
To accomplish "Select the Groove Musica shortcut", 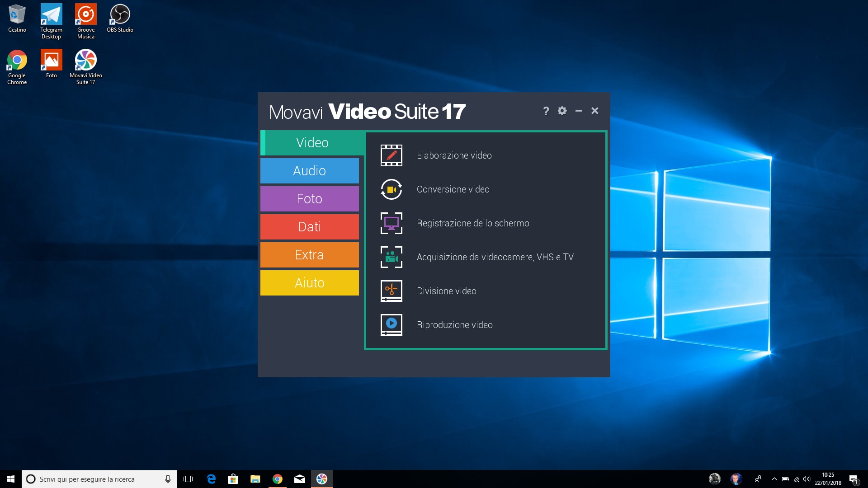I will 86,22.
